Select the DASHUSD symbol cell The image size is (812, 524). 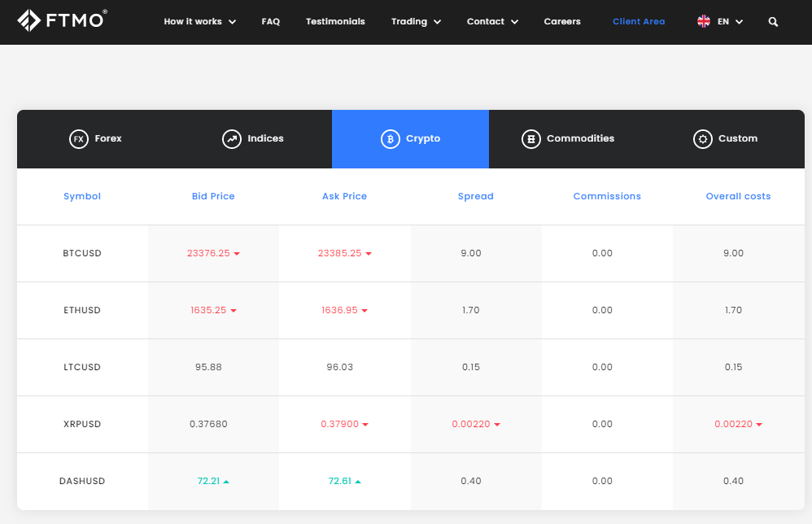(x=82, y=481)
